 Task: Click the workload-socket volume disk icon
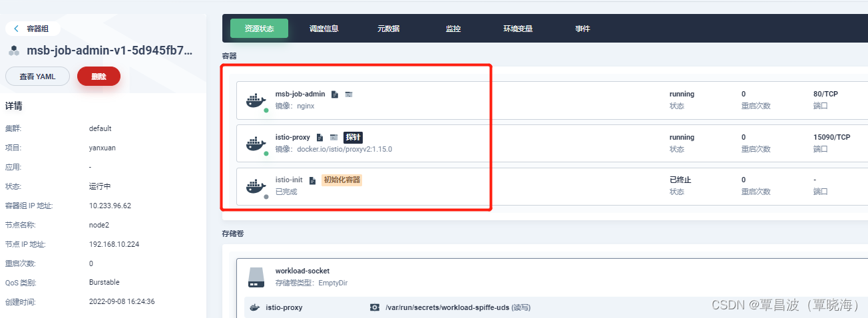coord(256,277)
